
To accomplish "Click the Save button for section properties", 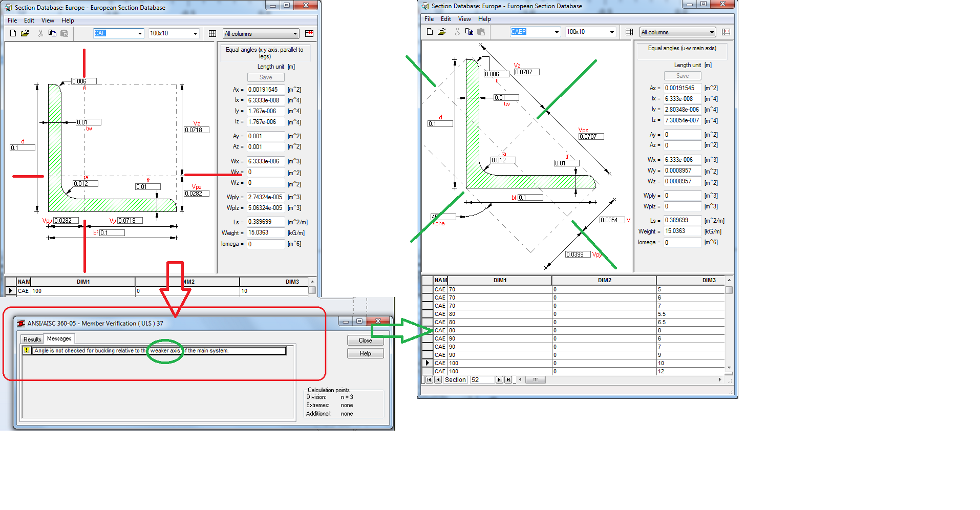I will click(x=266, y=77).
